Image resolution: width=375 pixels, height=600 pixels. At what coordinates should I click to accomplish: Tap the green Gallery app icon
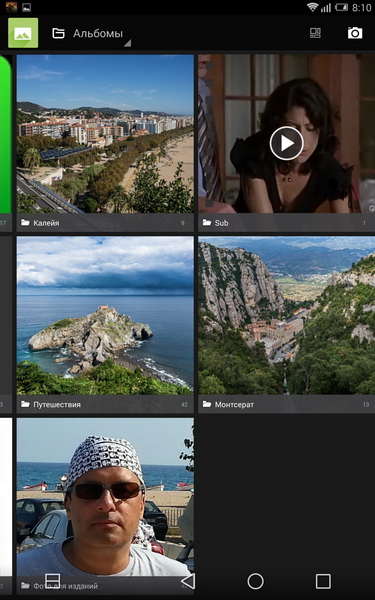click(x=23, y=33)
